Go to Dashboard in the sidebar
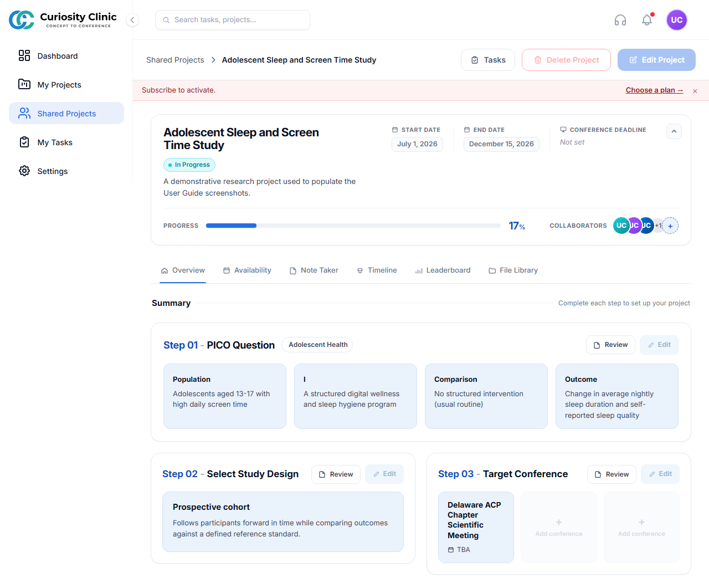The image size is (709, 588). [66, 55]
